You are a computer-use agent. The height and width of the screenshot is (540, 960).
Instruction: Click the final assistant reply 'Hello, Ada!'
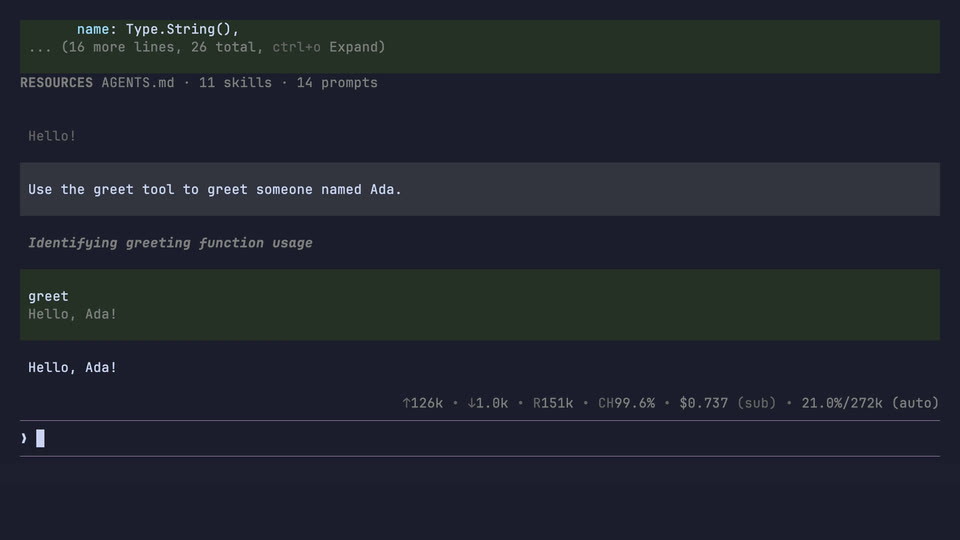[x=72, y=367]
